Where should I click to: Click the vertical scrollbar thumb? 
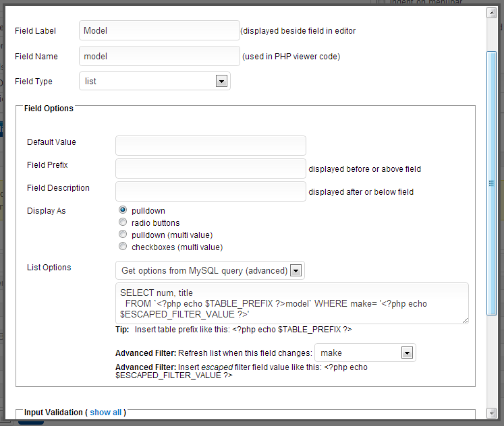(x=492, y=183)
